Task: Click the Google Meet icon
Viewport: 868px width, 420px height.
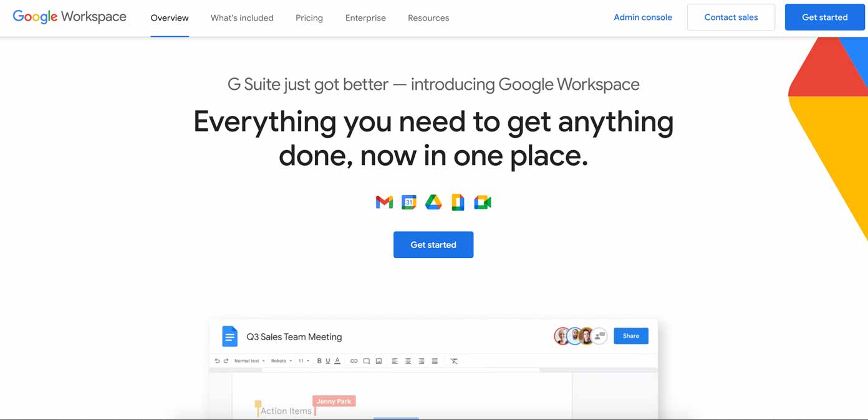Action: (x=482, y=201)
